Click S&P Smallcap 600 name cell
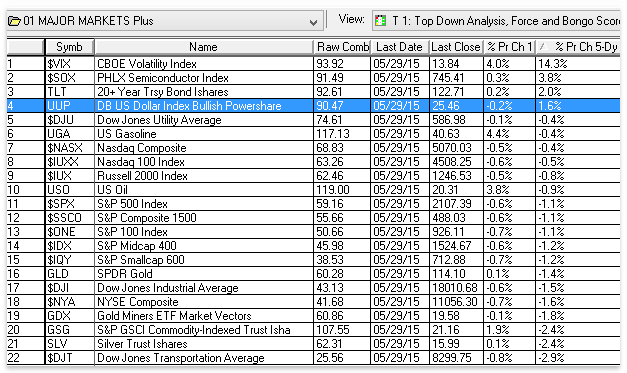This screenshot has width=627, height=373. [x=204, y=260]
